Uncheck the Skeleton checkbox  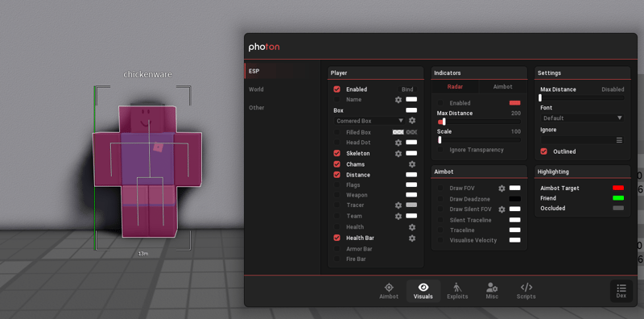(x=336, y=153)
